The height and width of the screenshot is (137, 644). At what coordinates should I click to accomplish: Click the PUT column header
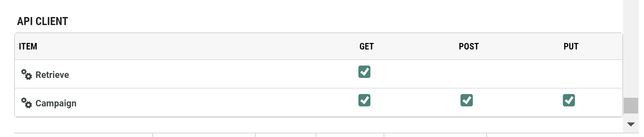(571, 46)
